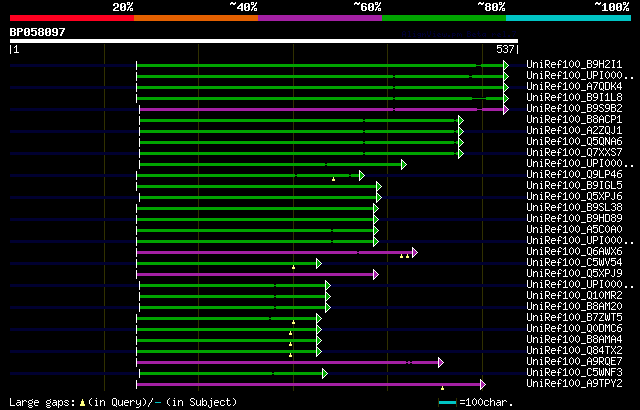Click the green alignment bar for A7QDK4

click(x=320, y=87)
